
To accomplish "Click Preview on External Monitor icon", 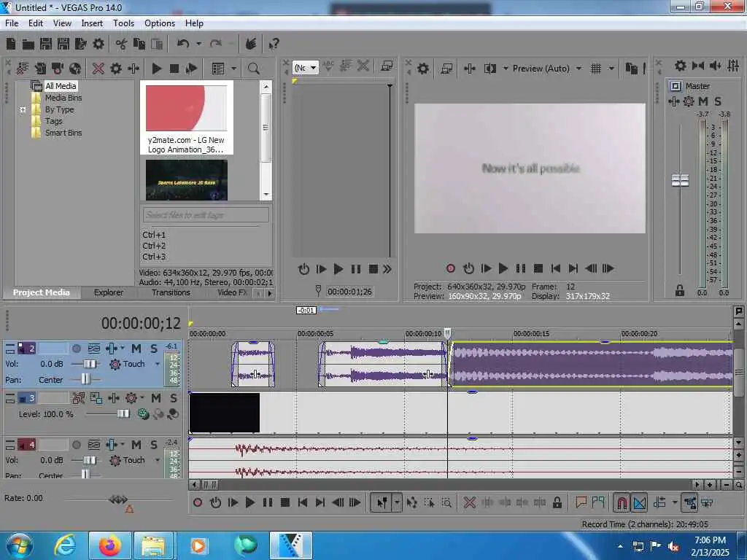I will pyautogui.click(x=446, y=69).
